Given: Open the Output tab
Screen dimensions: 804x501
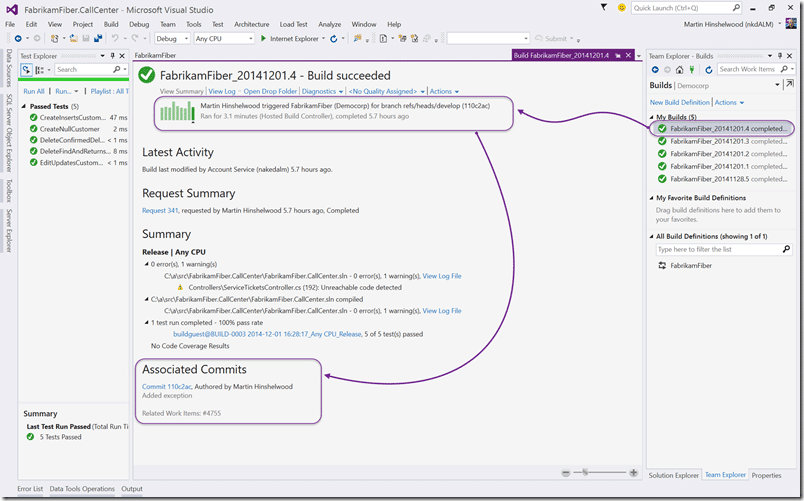Looking at the screenshot, I should tap(132, 489).
